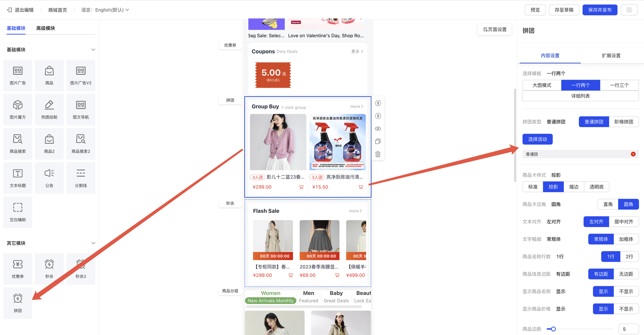
Task: Insert the 优惠券 coupon module
Action: click(18, 269)
